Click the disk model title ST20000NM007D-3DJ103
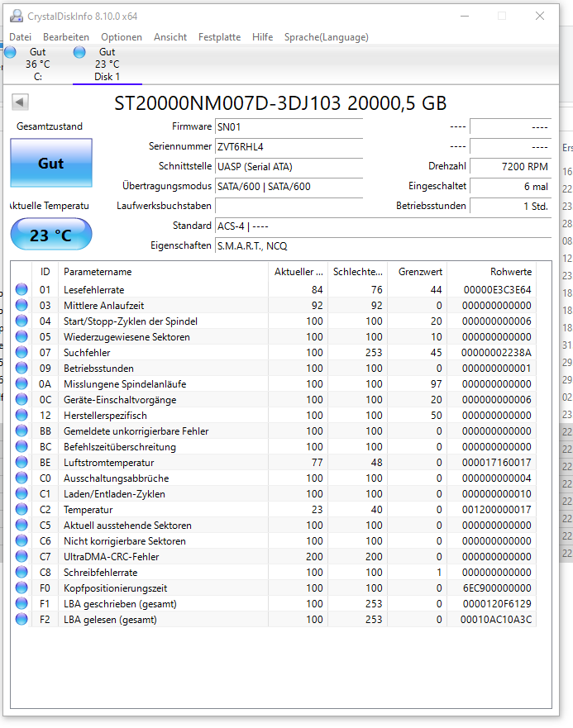Image resolution: width=573 pixels, height=728 pixels. click(x=280, y=103)
